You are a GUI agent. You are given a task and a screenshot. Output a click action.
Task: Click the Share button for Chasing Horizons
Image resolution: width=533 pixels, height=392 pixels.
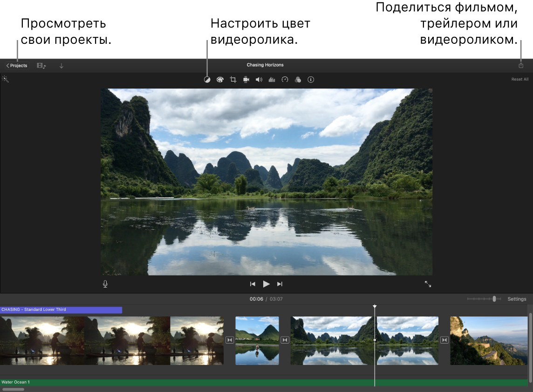coord(520,65)
